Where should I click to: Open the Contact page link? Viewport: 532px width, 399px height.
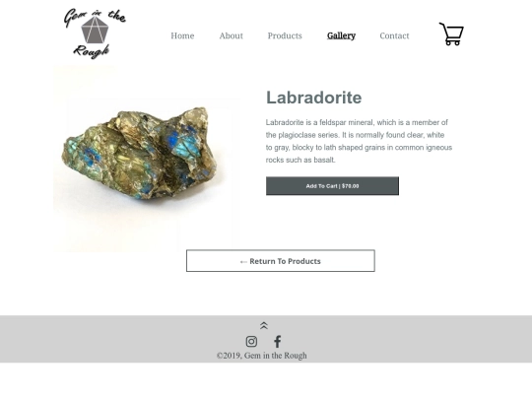(x=394, y=35)
